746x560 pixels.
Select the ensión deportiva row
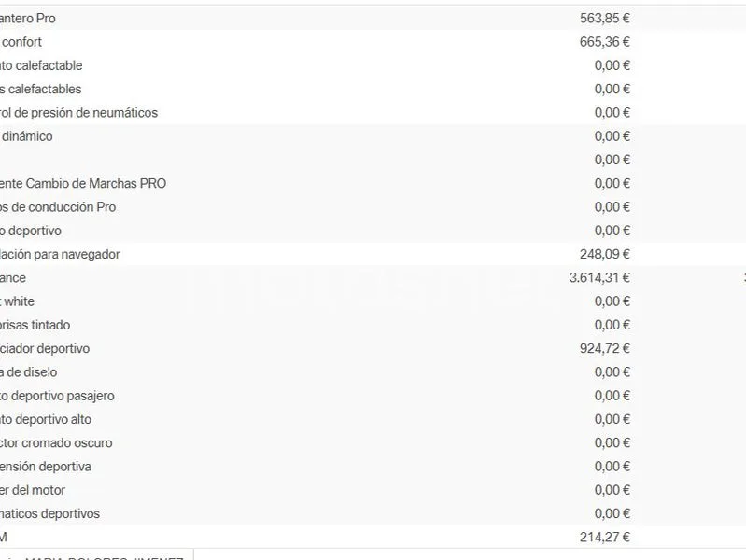tap(373, 467)
